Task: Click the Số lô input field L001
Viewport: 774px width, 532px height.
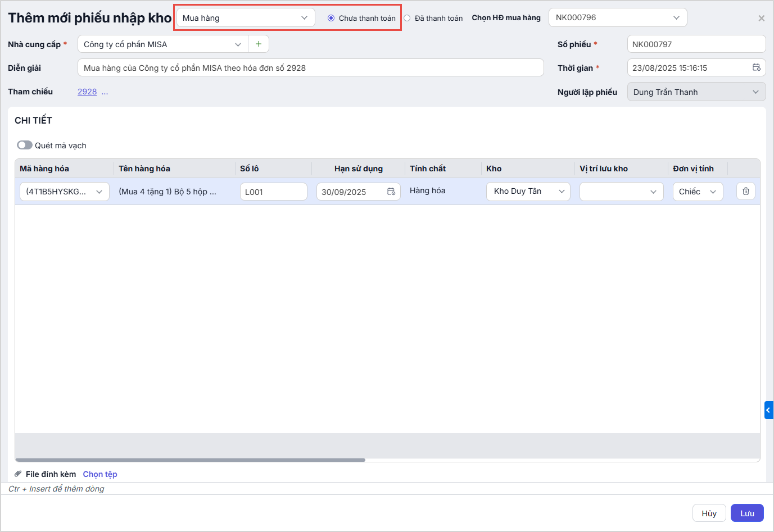Action: pyautogui.click(x=273, y=192)
